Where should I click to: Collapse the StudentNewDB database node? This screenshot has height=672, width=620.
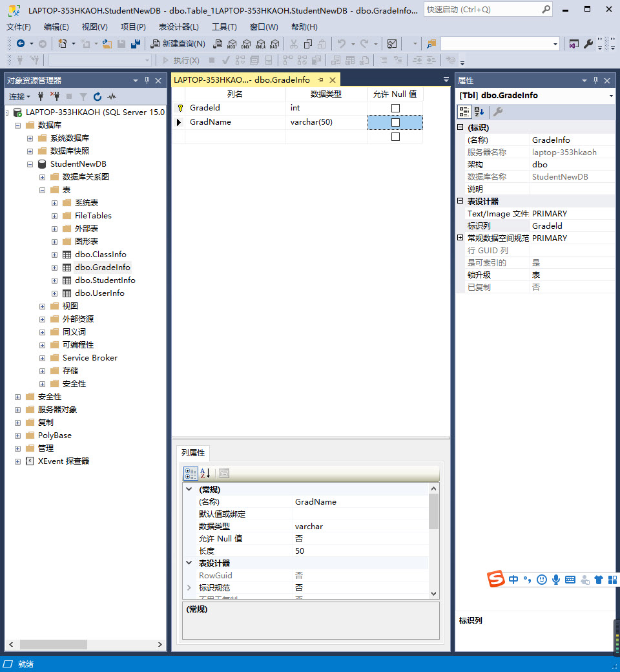[29, 163]
